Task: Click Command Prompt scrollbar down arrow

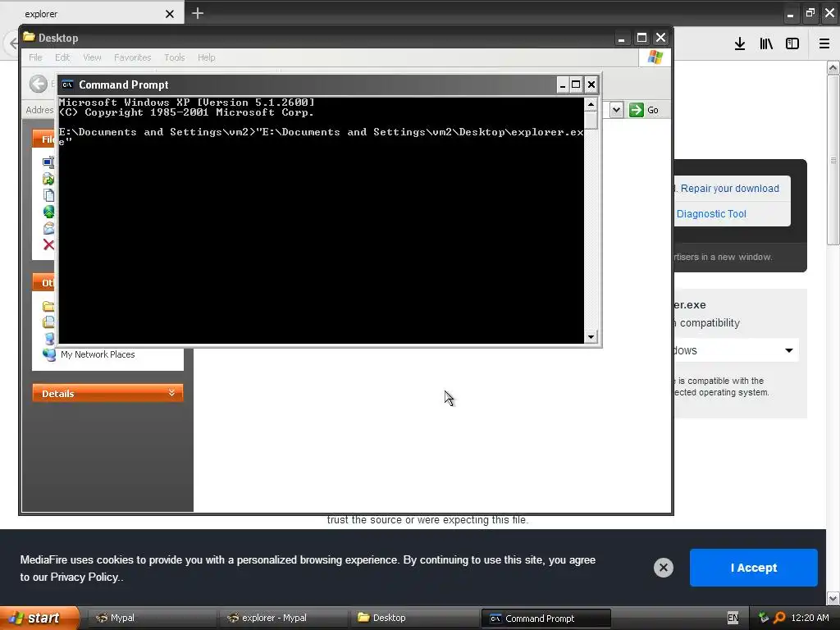Action: point(591,336)
